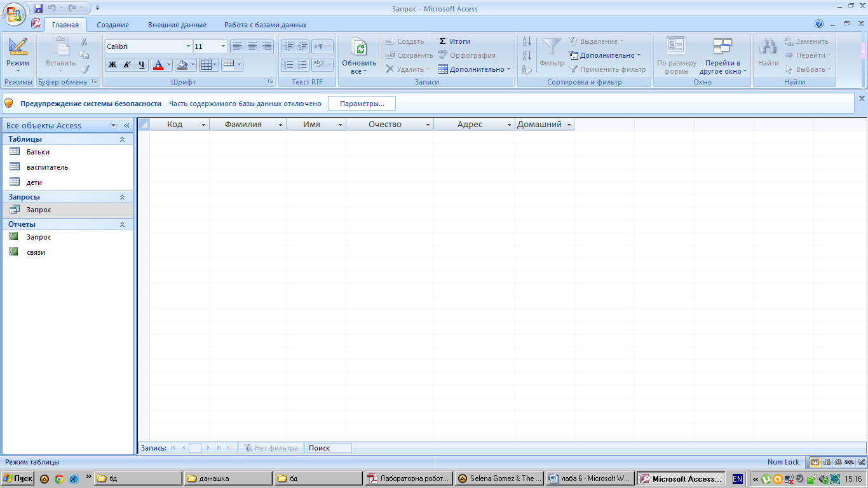
Task: Click the increase indent icon
Action: (303, 46)
